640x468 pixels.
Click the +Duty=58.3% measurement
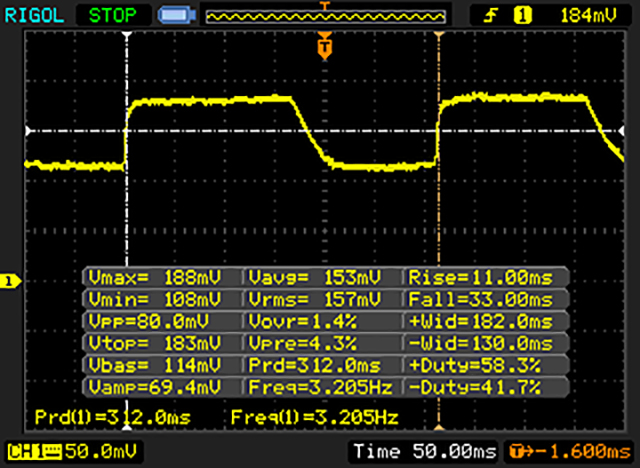tap(475, 365)
